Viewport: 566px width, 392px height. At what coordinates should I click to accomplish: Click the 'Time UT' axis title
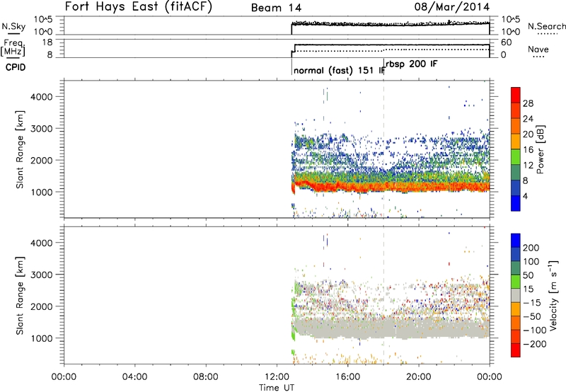click(277, 388)
